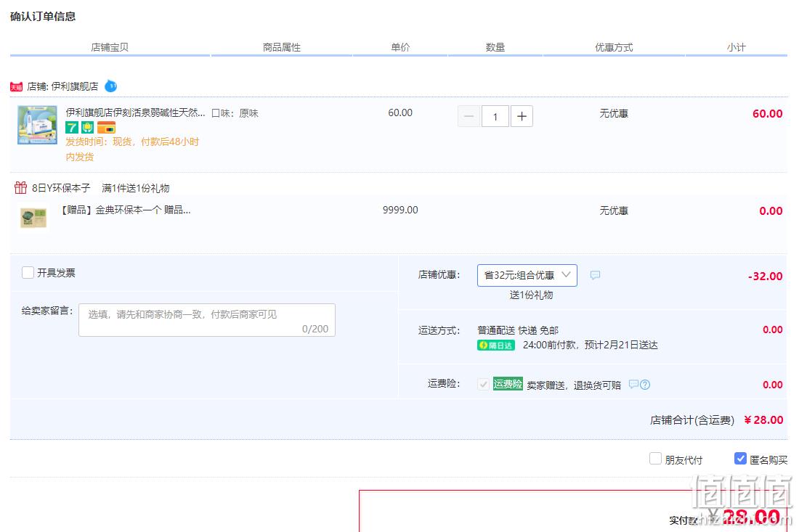
Task: Click the Tmall shop logo icon
Action: [x=16, y=87]
